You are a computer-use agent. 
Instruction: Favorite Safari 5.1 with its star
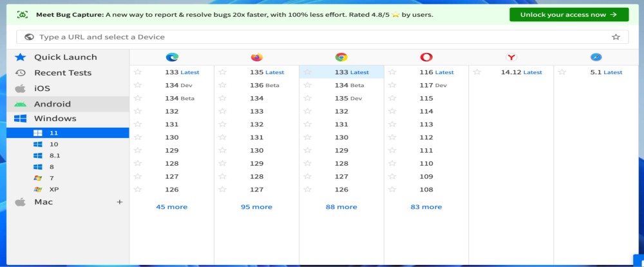tap(562, 72)
